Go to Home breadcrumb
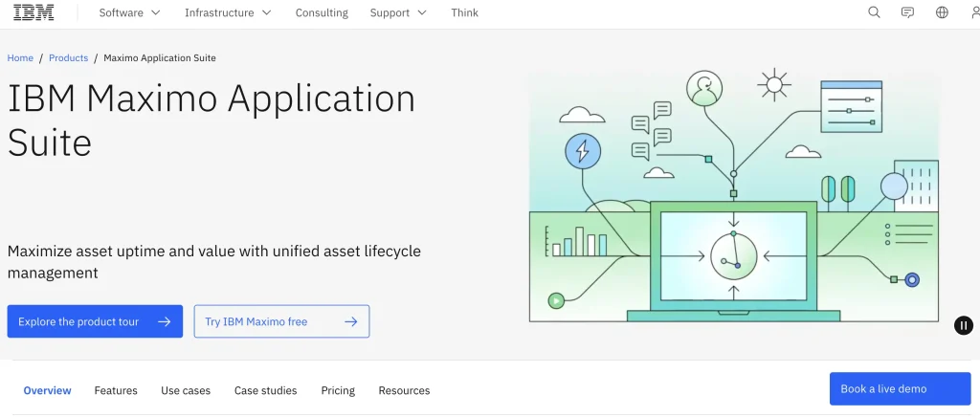 click(x=20, y=58)
